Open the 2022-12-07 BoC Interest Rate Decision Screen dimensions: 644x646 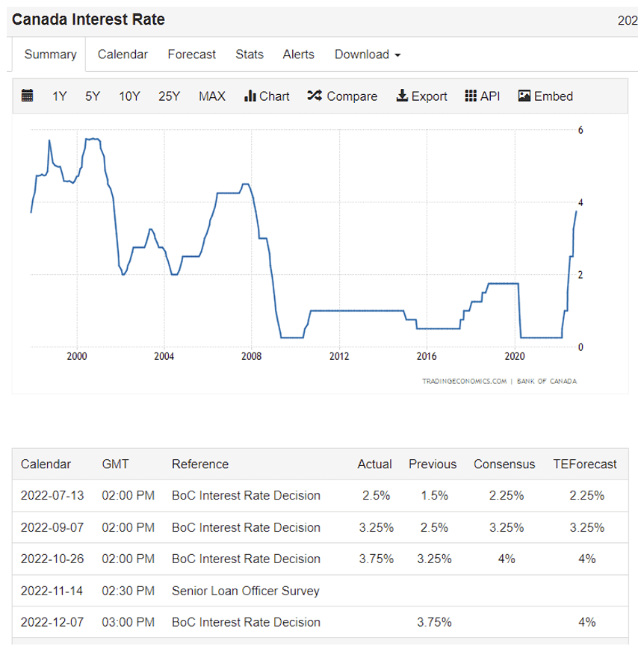(246, 622)
